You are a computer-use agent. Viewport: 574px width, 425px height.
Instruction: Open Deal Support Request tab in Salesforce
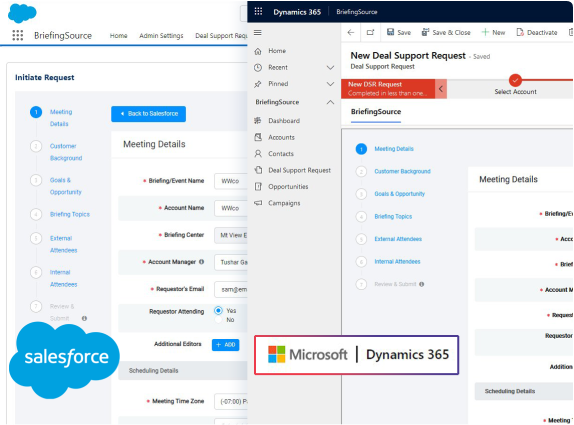[221, 36]
